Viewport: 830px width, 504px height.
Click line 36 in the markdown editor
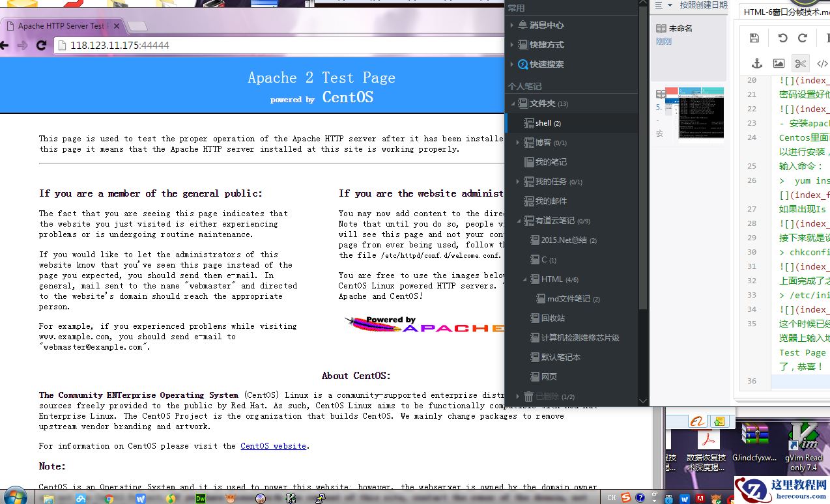tap(801, 382)
